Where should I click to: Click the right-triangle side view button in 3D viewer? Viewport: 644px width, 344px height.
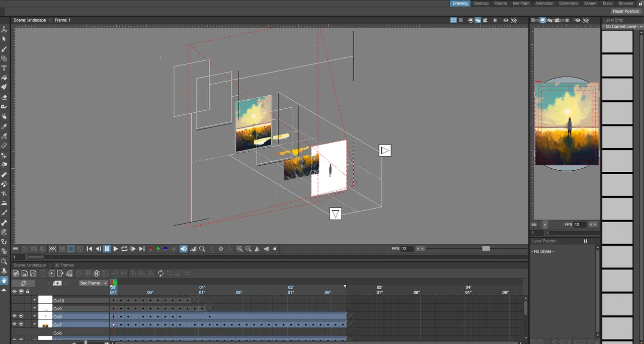385,150
